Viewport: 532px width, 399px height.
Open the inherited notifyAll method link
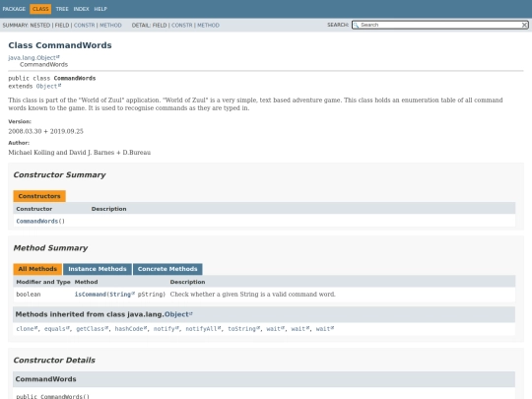click(203, 329)
